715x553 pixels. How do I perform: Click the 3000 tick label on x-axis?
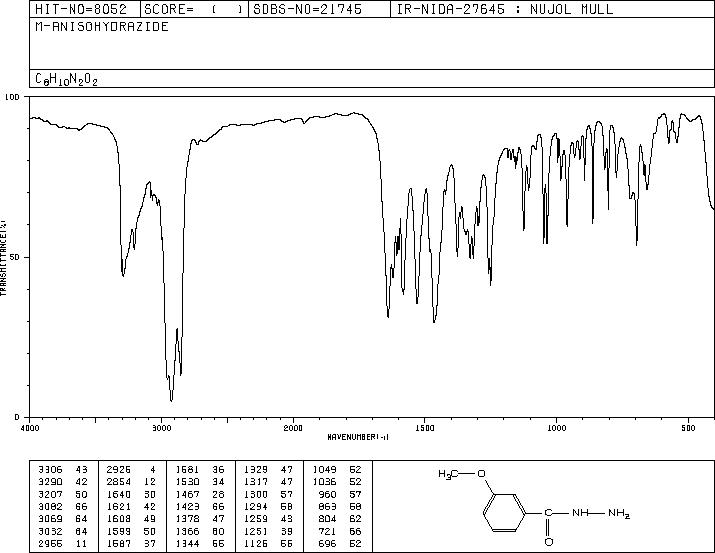[x=161, y=428]
